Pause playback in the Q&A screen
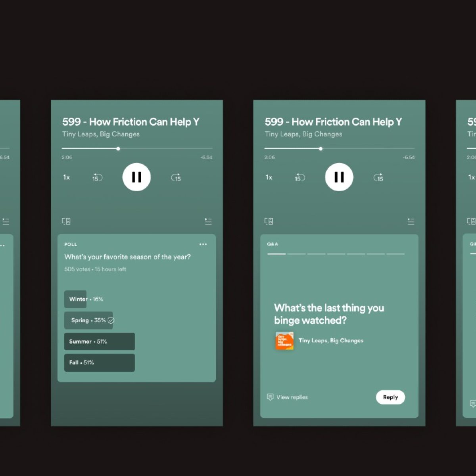The height and width of the screenshot is (476, 476). (339, 177)
